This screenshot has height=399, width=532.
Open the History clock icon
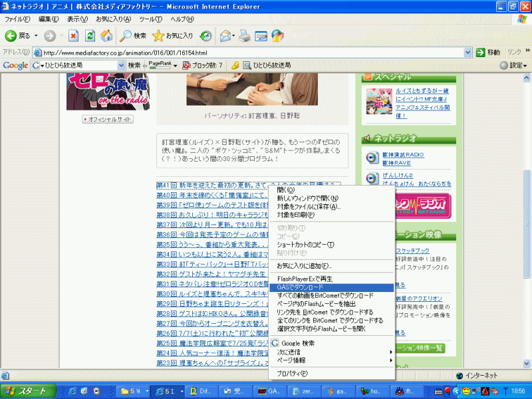point(205,36)
